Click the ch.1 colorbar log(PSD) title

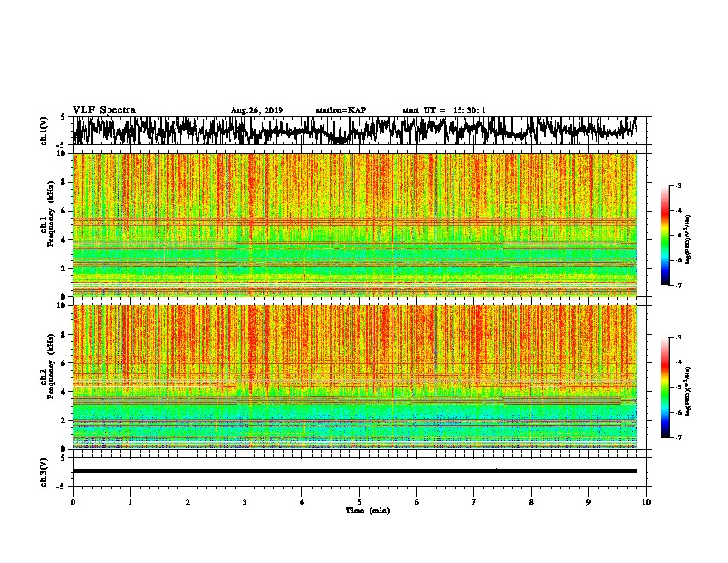(688, 240)
